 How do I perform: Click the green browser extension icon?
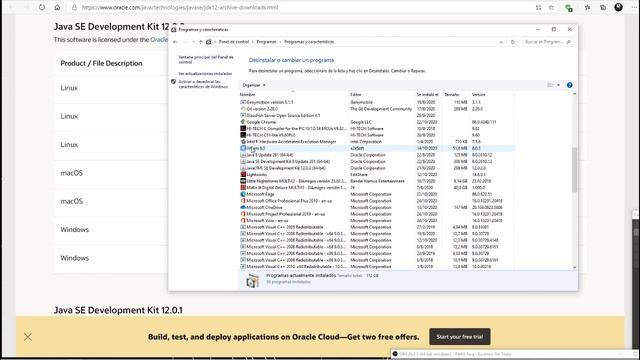coord(569,8)
